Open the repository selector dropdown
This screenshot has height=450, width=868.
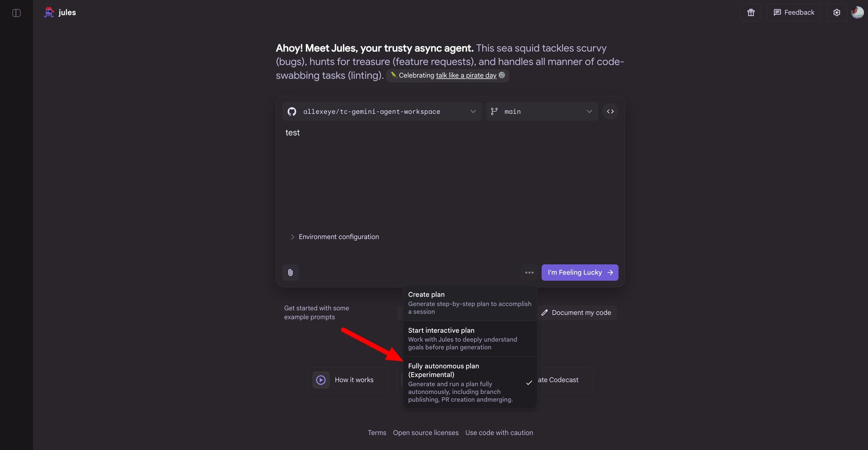click(x=382, y=112)
